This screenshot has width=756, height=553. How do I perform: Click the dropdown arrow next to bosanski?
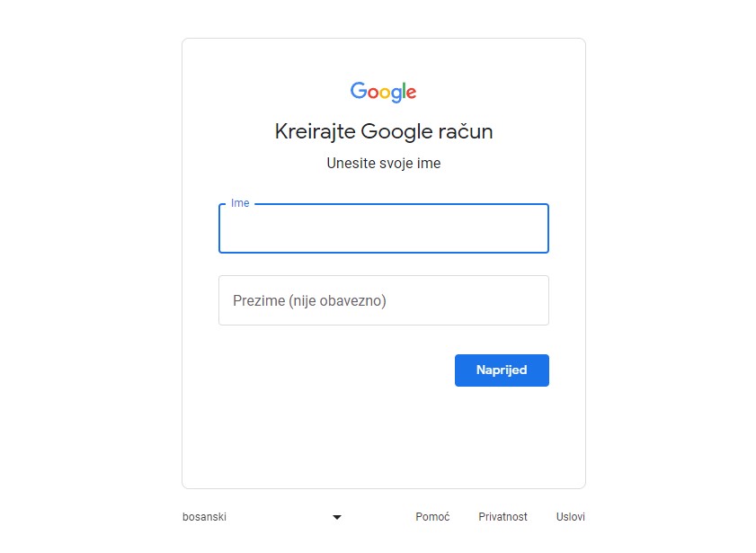pos(337,517)
